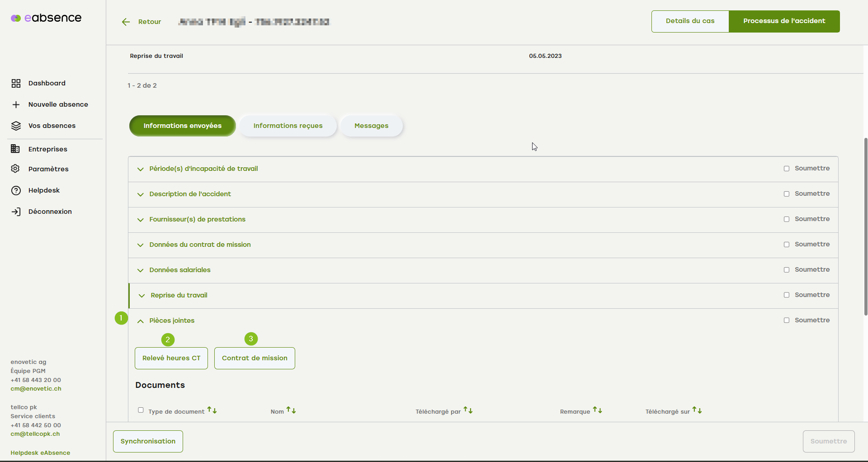Expand Période(s) d'incapacité de travail section
Viewport: 868px width, 462px height.
coord(141,169)
